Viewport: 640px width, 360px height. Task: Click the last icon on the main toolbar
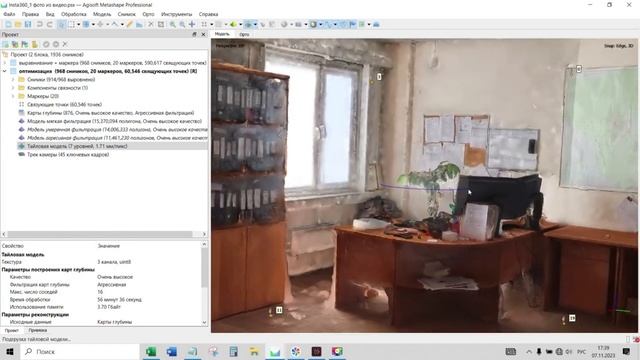point(376,24)
